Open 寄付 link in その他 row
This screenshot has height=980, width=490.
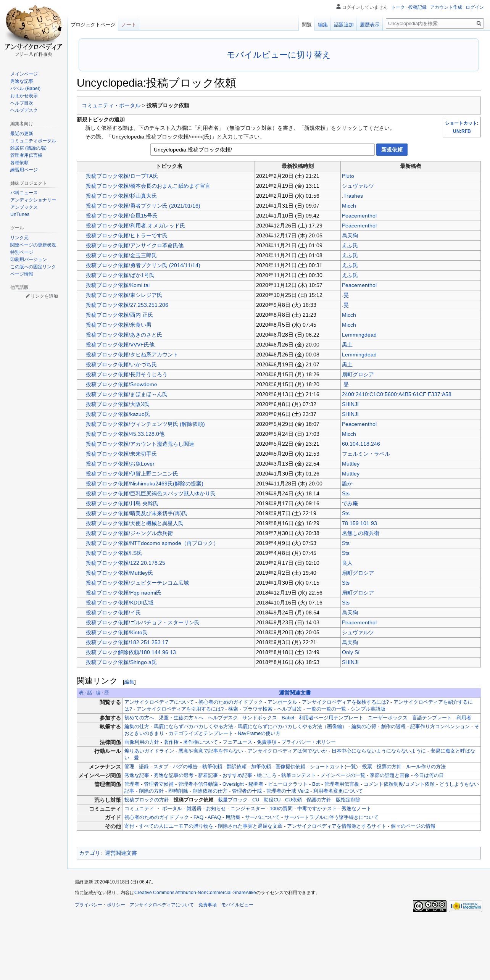(129, 826)
